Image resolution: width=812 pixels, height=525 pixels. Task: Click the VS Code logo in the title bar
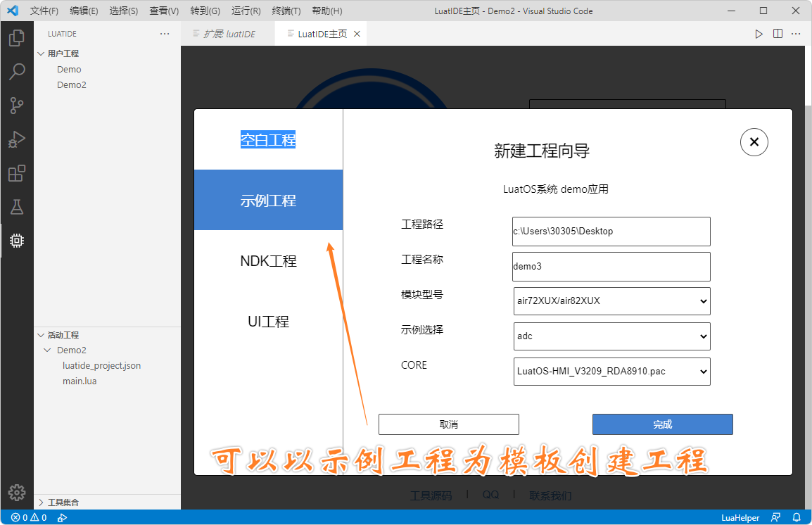click(x=13, y=11)
